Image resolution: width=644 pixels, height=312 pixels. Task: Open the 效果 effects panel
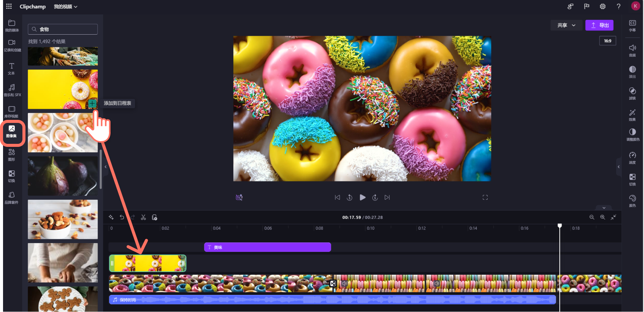(633, 115)
